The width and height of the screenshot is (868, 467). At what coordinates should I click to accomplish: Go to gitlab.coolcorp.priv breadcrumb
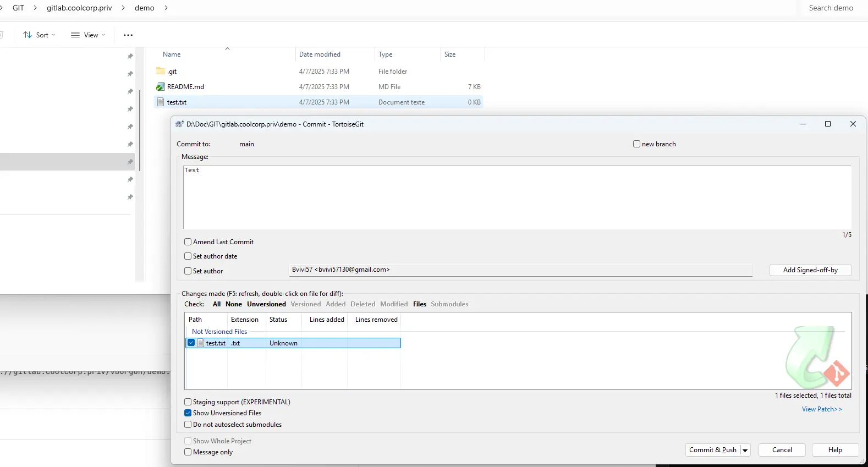79,8
